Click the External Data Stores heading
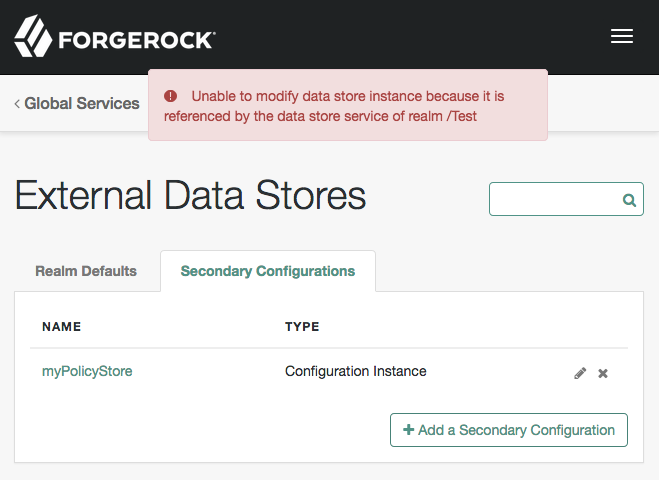The image size is (659, 480). click(x=190, y=195)
